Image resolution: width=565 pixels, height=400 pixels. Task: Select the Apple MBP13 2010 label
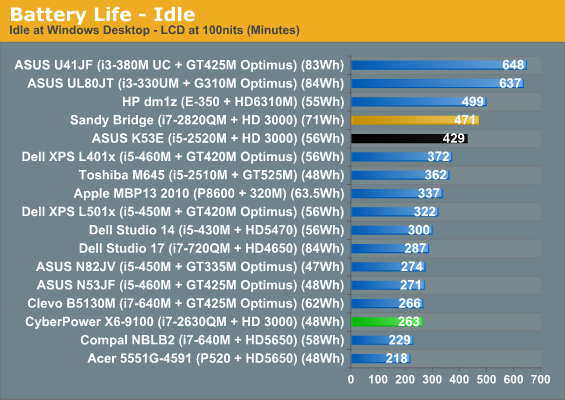pos(209,194)
